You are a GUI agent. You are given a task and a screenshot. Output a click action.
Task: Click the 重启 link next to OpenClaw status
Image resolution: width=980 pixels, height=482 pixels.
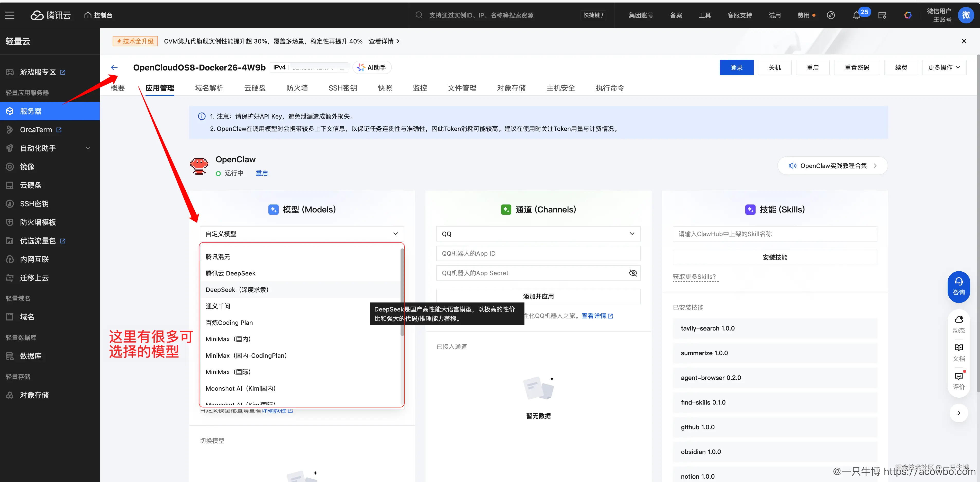point(262,173)
